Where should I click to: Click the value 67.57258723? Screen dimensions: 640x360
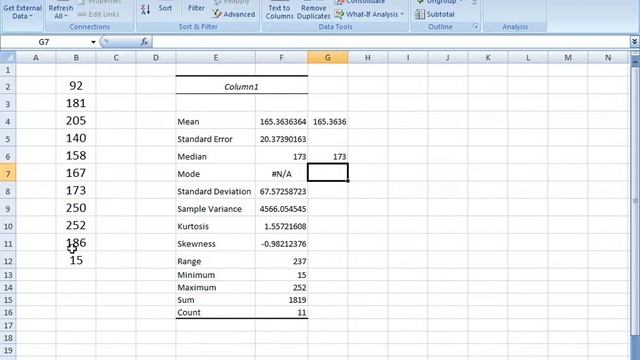tap(282, 191)
